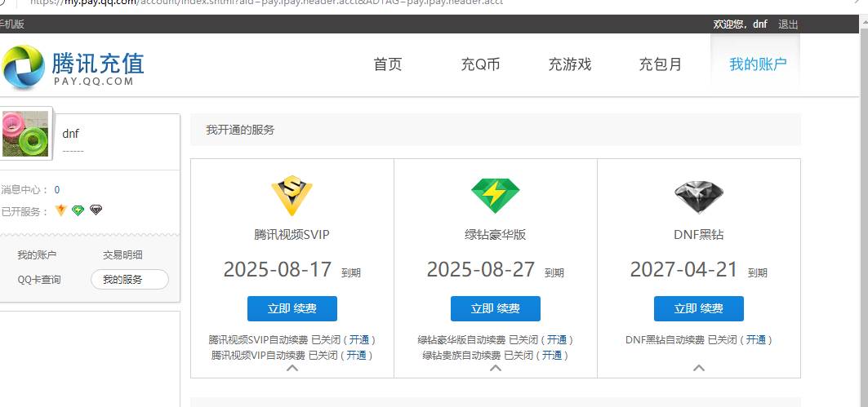Viewport: 868px width, 407px height.
Task: Open 我的账户 in sidebar menu
Action: click(37, 255)
